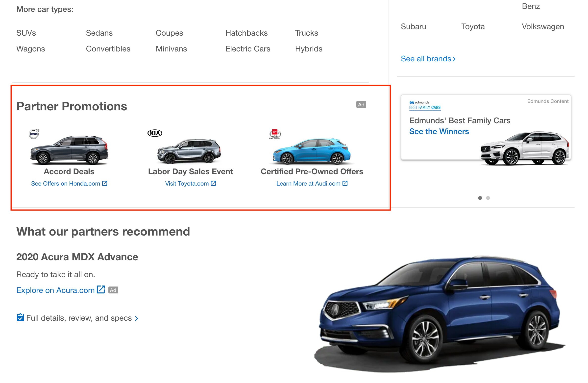Select the first carousel dot
This screenshot has width=588, height=383.
pyautogui.click(x=480, y=198)
